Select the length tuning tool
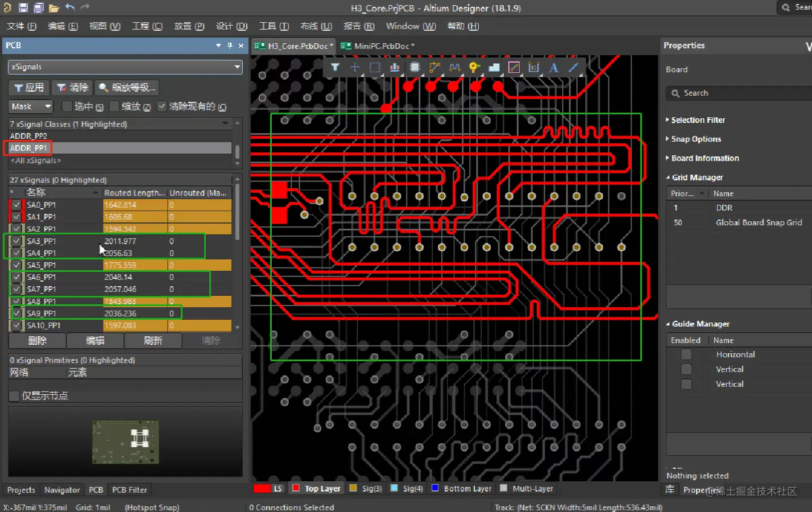Screen dimensions: 812x512 click(454, 68)
